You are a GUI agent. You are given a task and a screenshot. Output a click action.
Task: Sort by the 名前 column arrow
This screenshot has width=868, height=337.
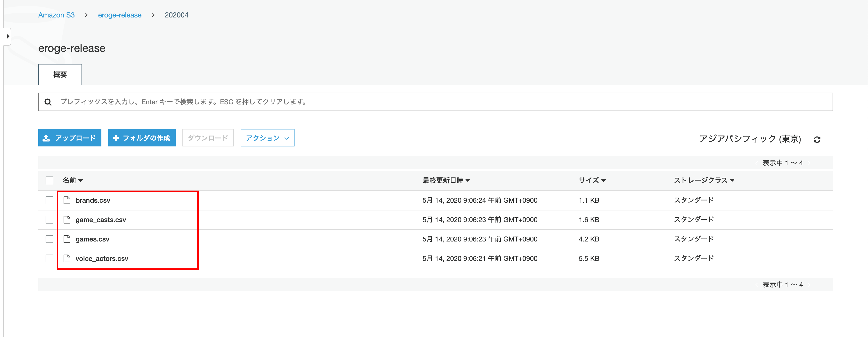tap(81, 181)
